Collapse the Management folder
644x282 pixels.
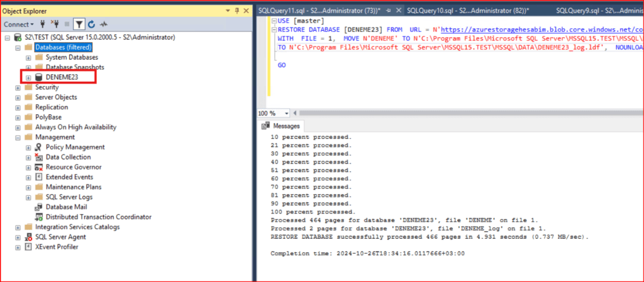(18, 137)
